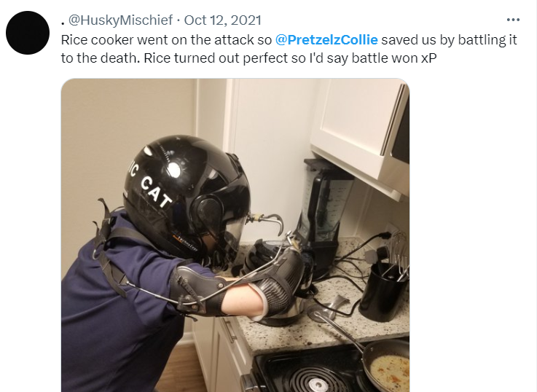Click the lower cabinet drawer handle in photo
Viewport: 537px width, 392px height.
click(230, 330)
